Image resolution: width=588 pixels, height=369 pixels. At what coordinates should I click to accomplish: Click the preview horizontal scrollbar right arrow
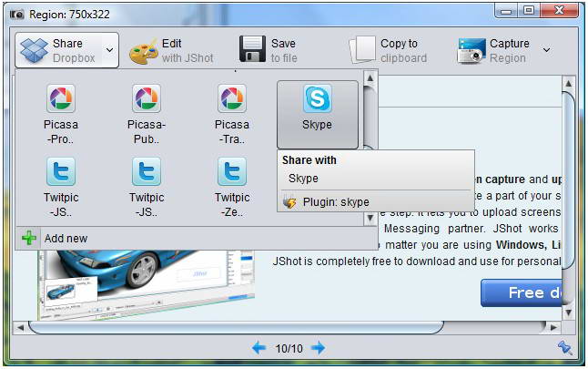click(x=553, y=328)
